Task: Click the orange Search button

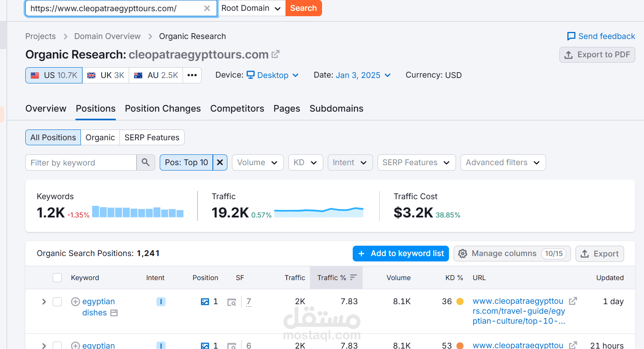Action: (303, 8)
